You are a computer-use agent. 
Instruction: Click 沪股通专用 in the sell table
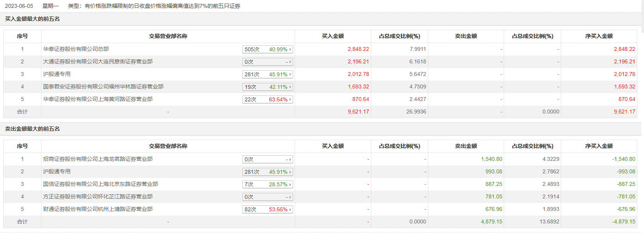57,171
